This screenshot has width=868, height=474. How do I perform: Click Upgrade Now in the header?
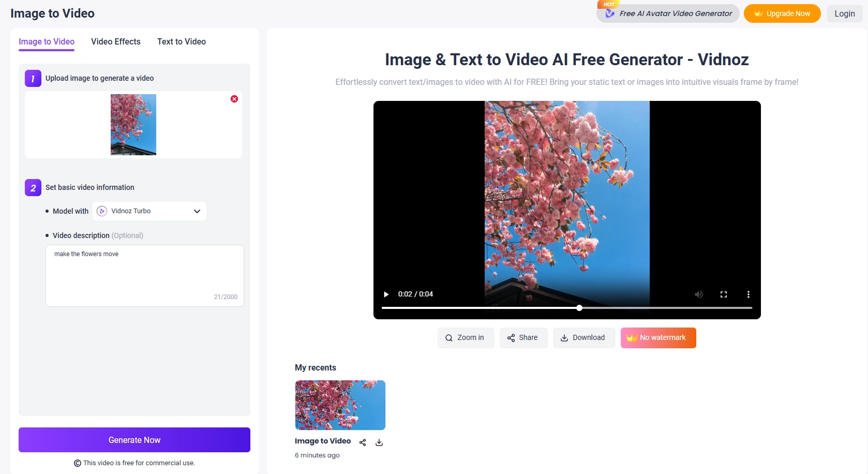(x=782, y=13)
